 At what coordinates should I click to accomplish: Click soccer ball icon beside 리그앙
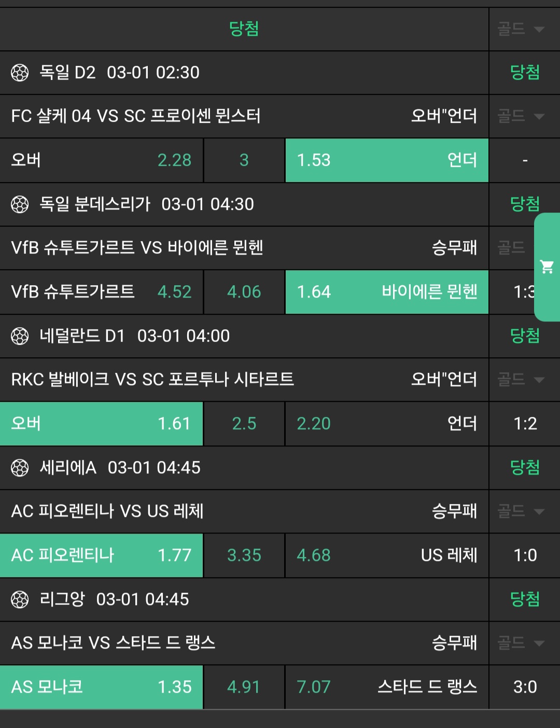click(x=20, y=599)
